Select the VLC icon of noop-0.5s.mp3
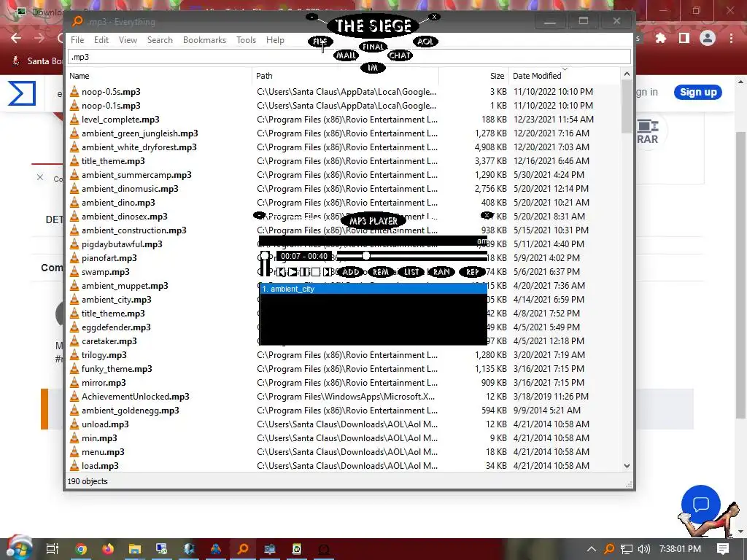The width and height of the screenshot is (747, 560). tap(74, 91)
